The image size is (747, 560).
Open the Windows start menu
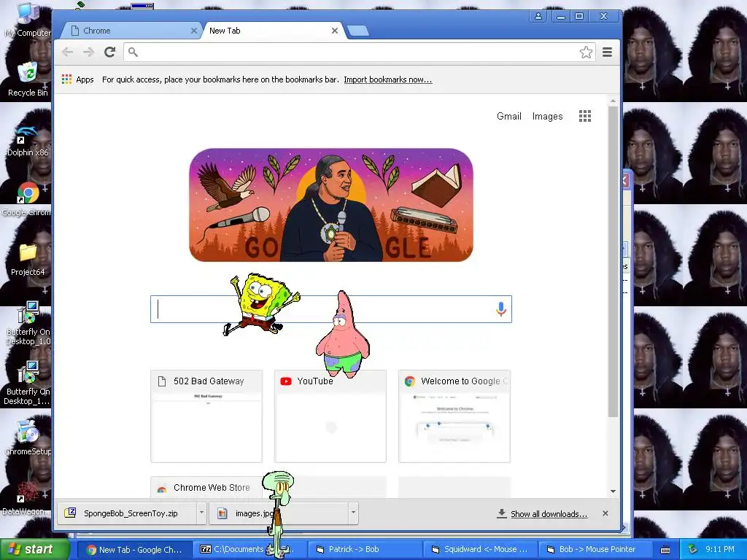34,550
